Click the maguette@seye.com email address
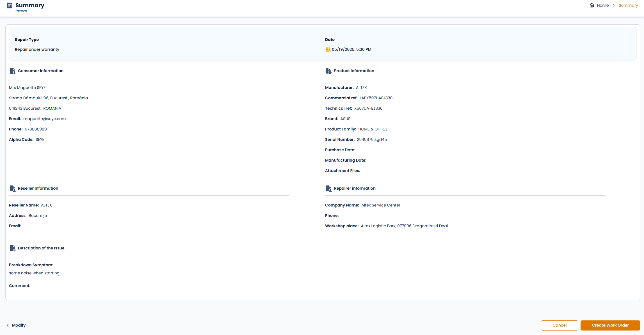 coord(44,119)
